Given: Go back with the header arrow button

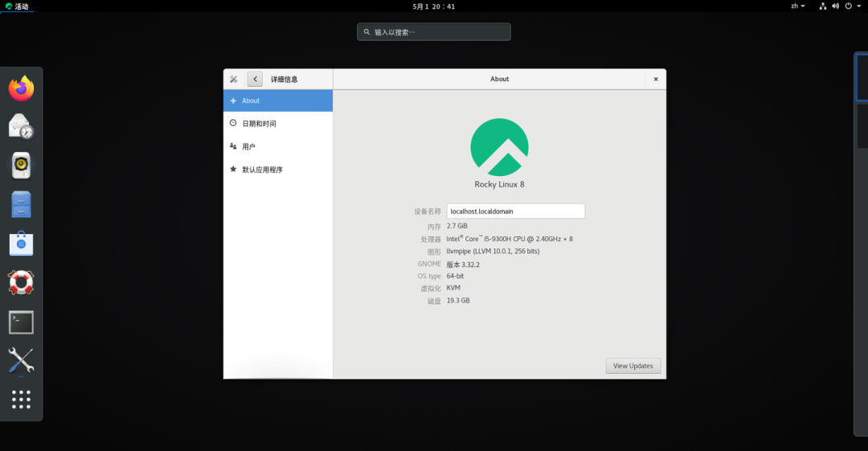Looking at the screenshot, I should pos(255,80).
